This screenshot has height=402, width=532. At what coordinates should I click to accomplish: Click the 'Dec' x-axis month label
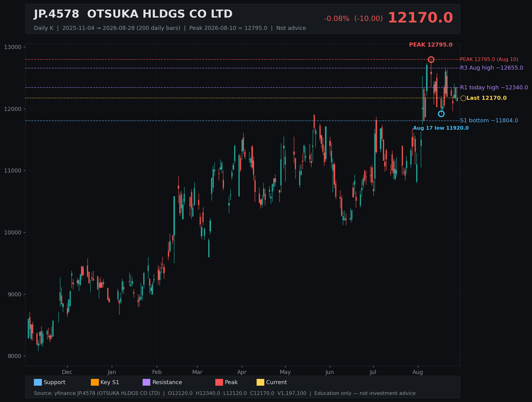(67, 372)
